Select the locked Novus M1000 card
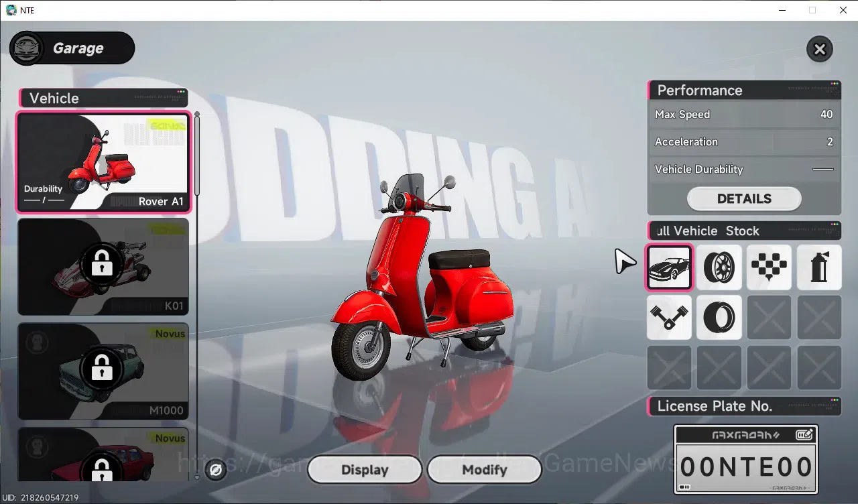Screen dimensions: 858x504 (x=103, y=371)
